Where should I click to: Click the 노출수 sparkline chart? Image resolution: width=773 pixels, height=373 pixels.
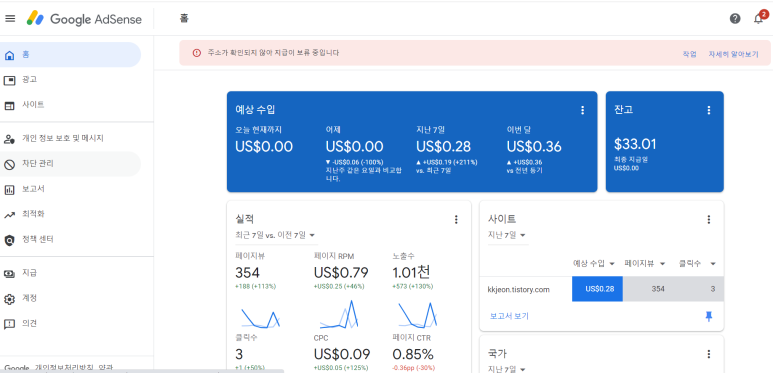(418, 314)
